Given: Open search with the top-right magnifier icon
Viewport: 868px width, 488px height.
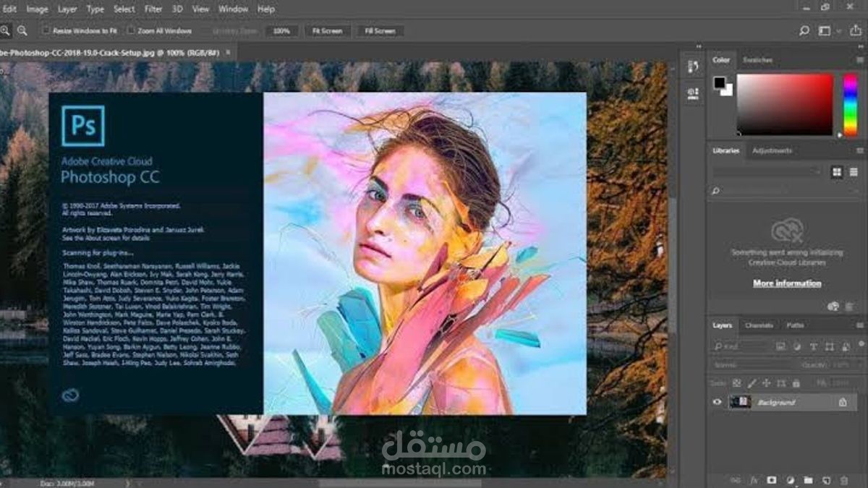Looking at the screenshot, I should pos(804,31).
